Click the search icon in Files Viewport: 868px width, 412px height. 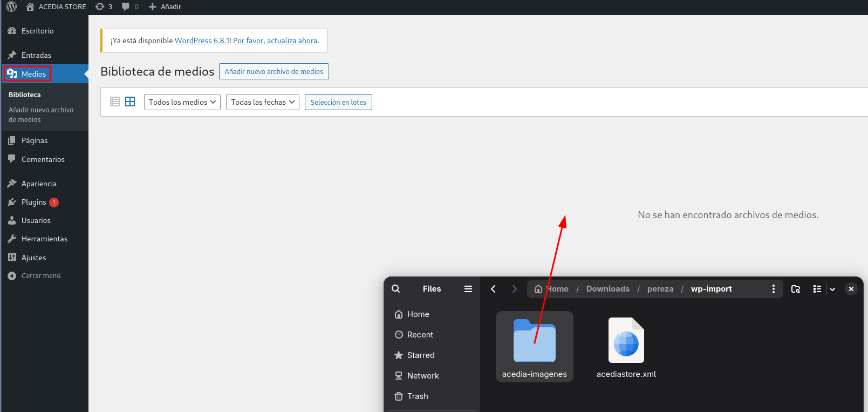pos(396,289)
